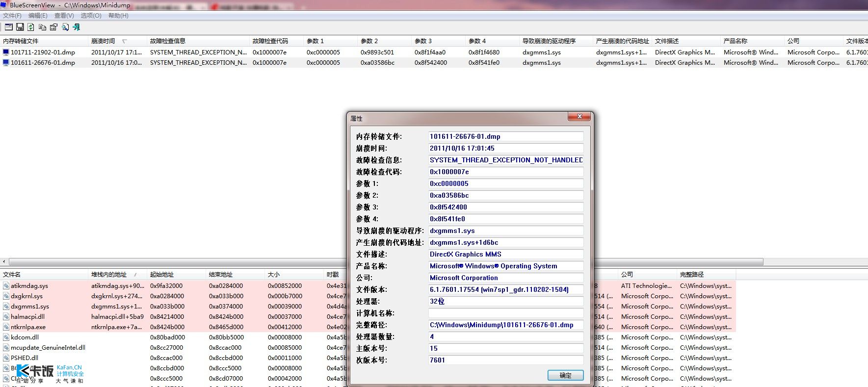
Task: Click the dxgkrnl.sys file icon
Action: (6, 296)
